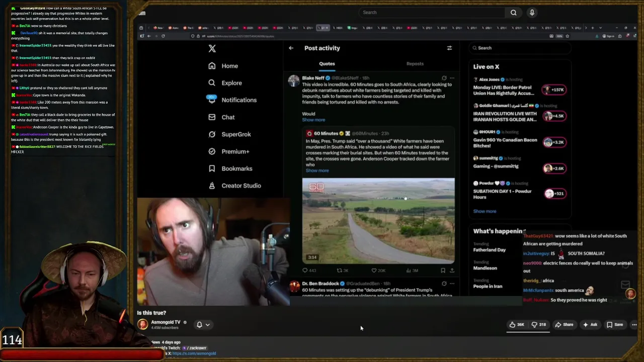Click the share icon on Blake Neff's post

tap(452, 270)
